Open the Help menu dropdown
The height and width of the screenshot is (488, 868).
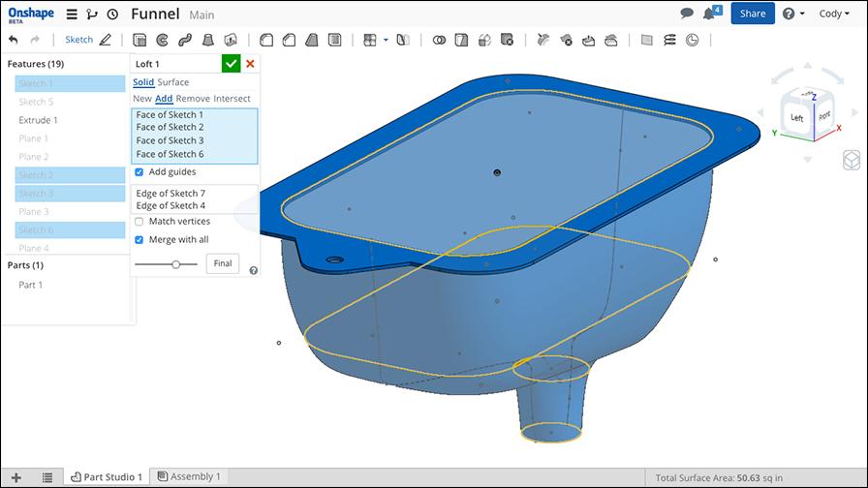[x=793, y=14]
